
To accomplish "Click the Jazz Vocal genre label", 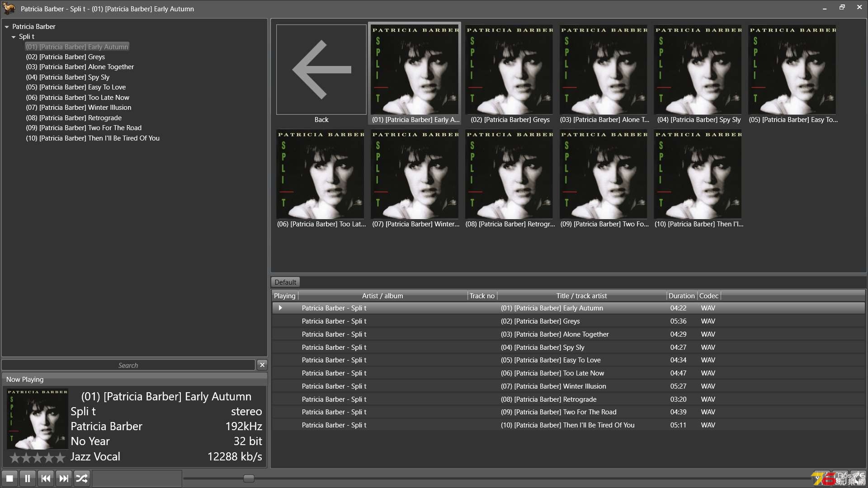I will (x=95, y=457).
